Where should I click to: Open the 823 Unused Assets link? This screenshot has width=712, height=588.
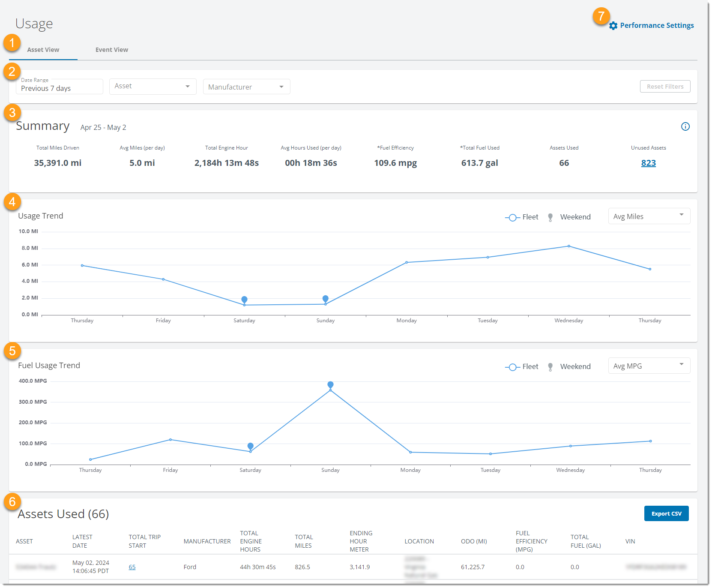(649, 163)
